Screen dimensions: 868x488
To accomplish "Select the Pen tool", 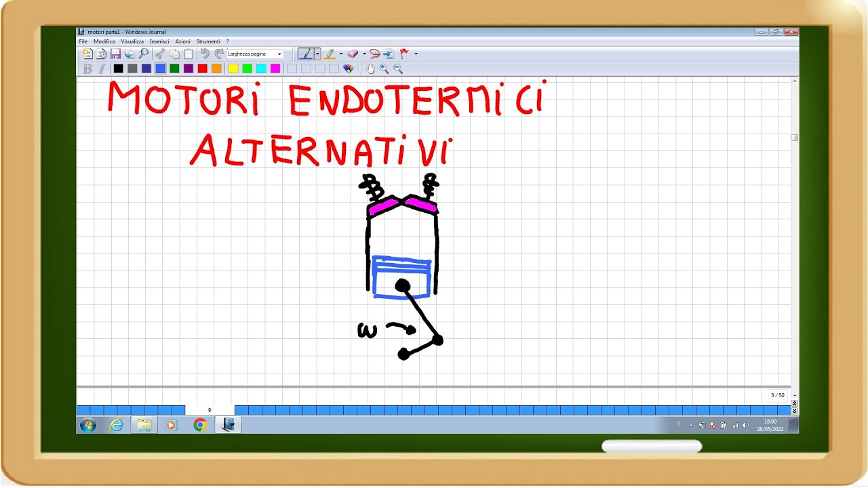I will 306,54.
